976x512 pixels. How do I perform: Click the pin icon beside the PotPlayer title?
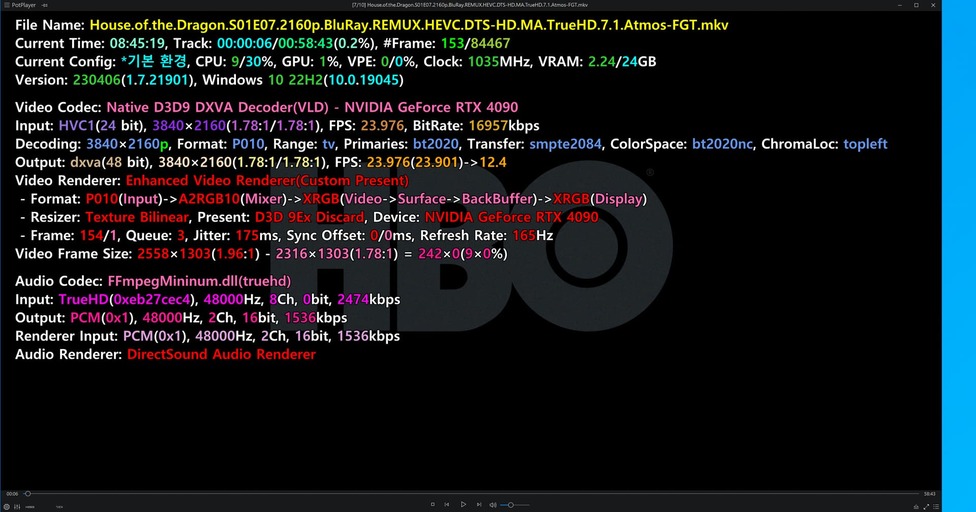pos(45,5)
